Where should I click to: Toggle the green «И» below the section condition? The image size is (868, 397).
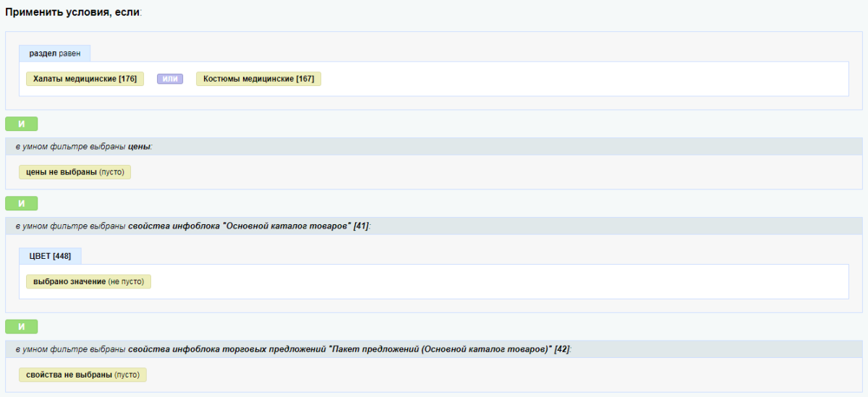[21, 124]
